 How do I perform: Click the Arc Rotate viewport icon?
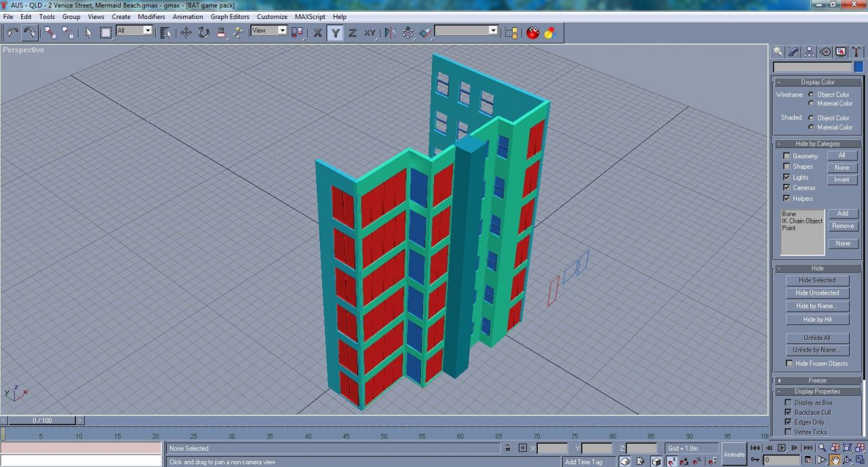pyautogui.click(x=848, y=461)
